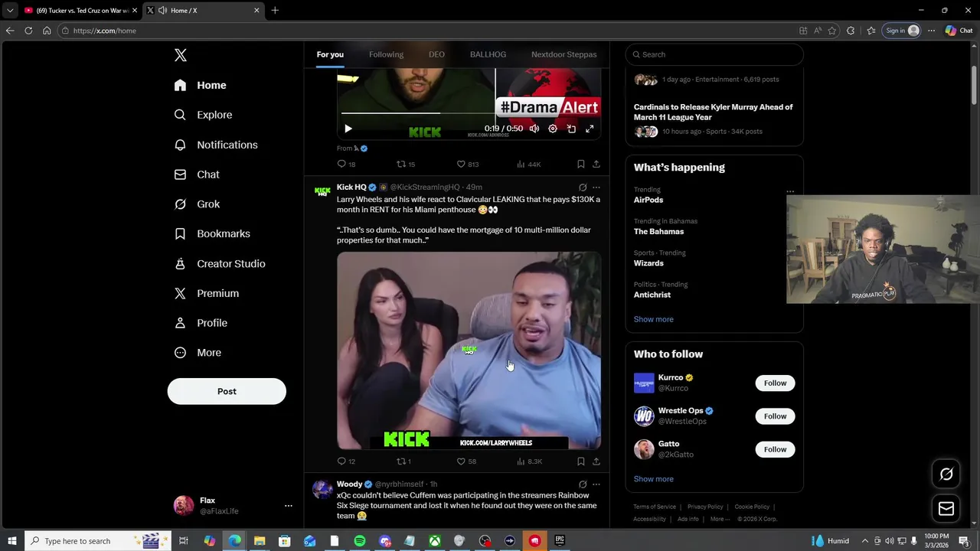Image resolution: width=980 pixels, height=551 pixels.
Task: Open more options for AirPods trend
Action: pos(790,191)
